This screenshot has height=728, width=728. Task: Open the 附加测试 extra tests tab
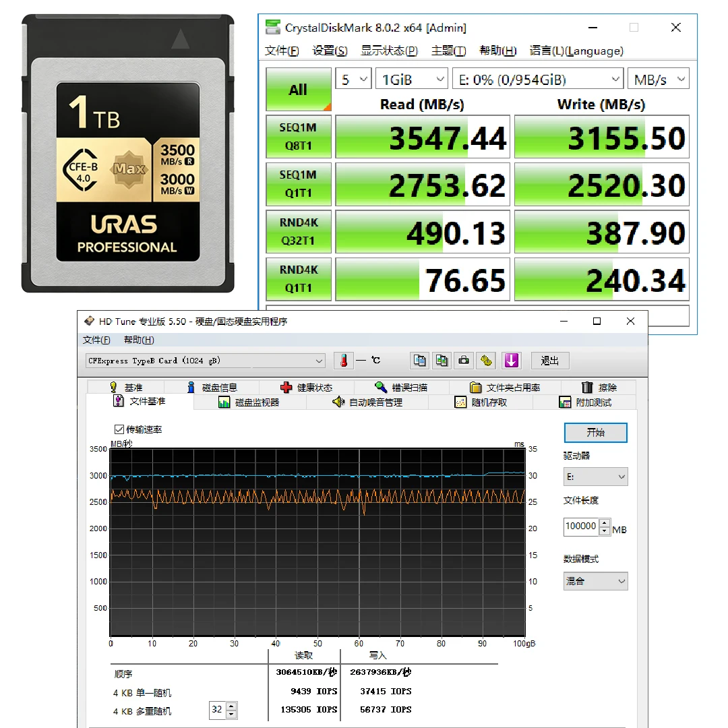click(x=585, y=402)
